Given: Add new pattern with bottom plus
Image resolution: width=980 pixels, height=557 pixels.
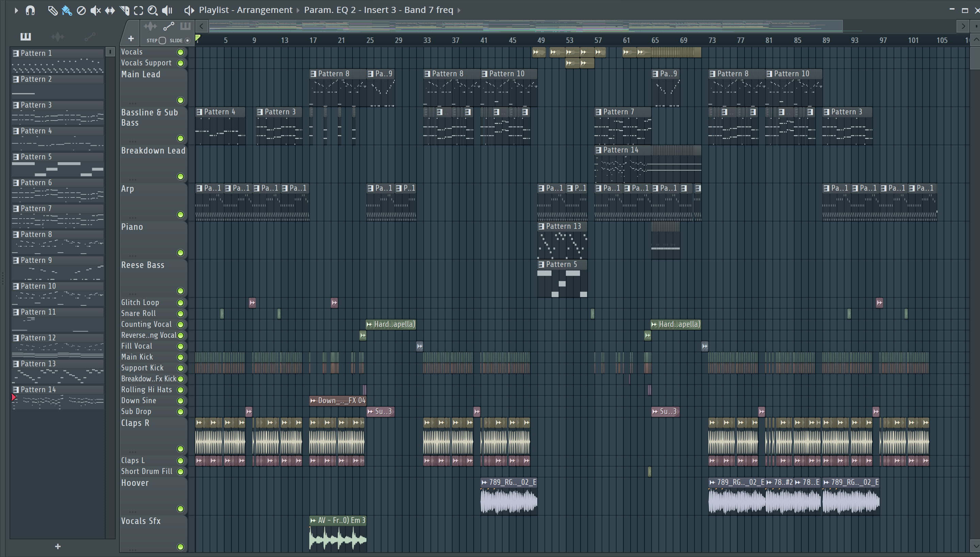Looking at the screenshot, I should click(58, 546).
